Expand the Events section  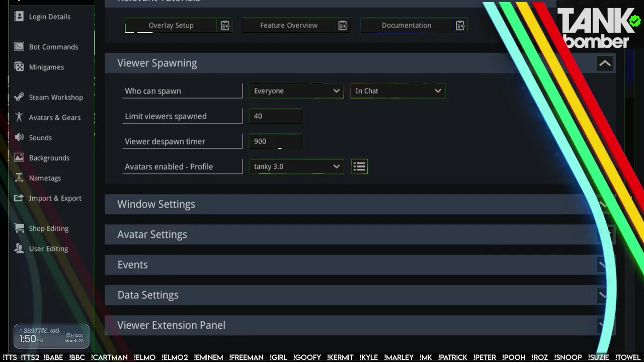coord(359,264)
